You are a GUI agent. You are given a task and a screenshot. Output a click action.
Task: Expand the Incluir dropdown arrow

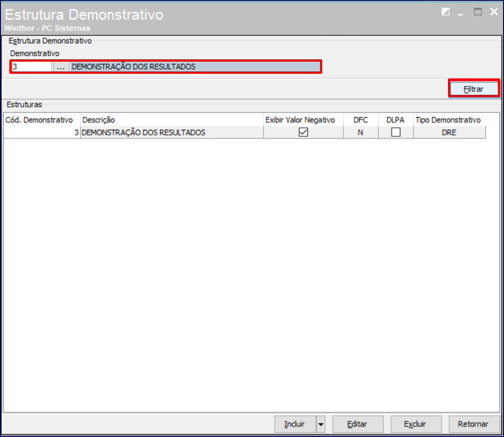[x=321, y=424]
